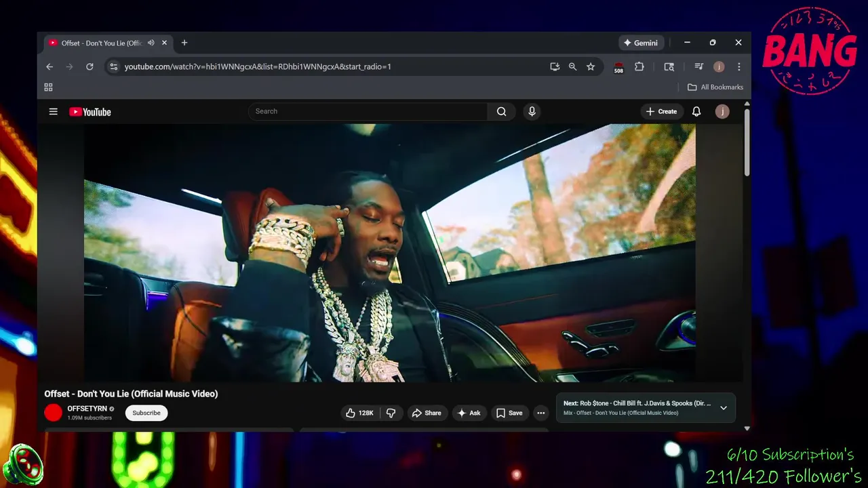This screenshot has width=868, height=488.
Task: Close the Offset - Don't You Lie tab
Action: click(164, 43)
